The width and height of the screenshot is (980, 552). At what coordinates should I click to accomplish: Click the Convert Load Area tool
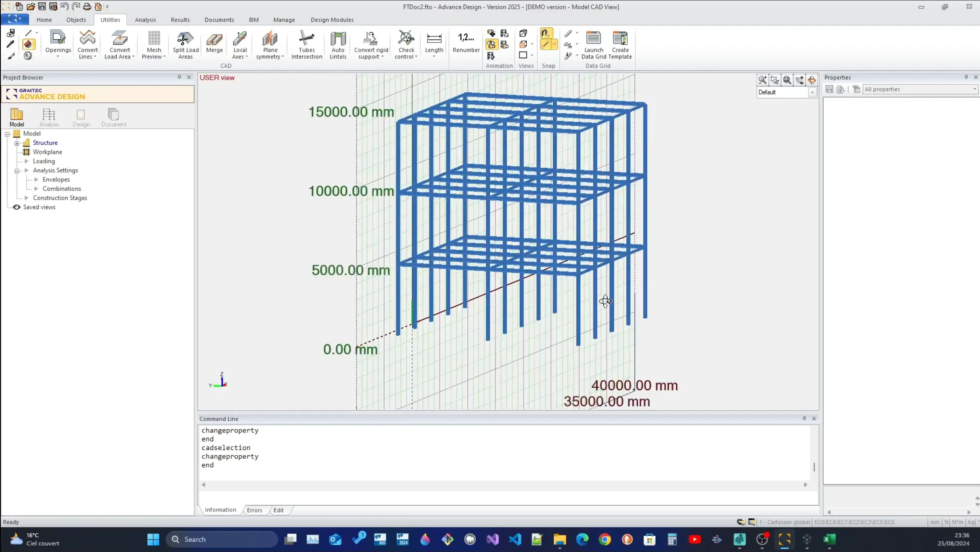click(x=119, y=43)
